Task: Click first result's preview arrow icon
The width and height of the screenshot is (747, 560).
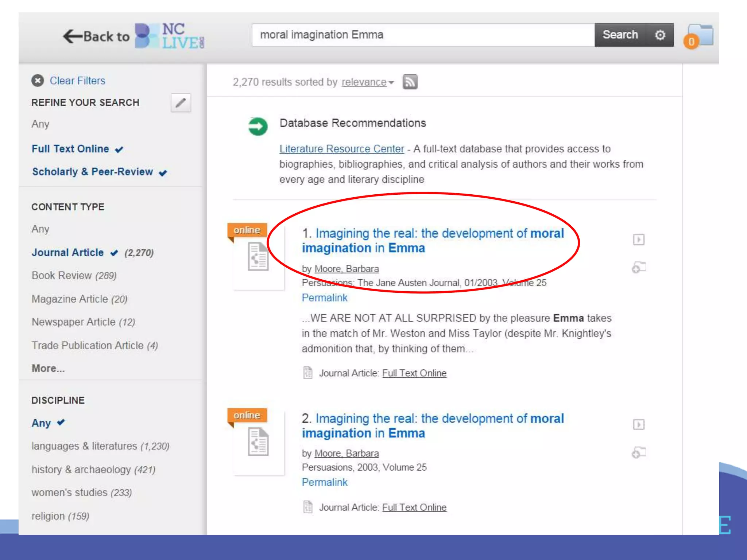Action: point(638,240)
